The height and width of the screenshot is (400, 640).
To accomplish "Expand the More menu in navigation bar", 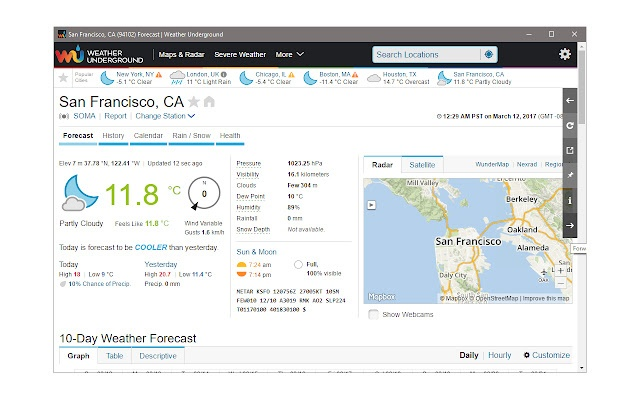I will coord(290,54).
